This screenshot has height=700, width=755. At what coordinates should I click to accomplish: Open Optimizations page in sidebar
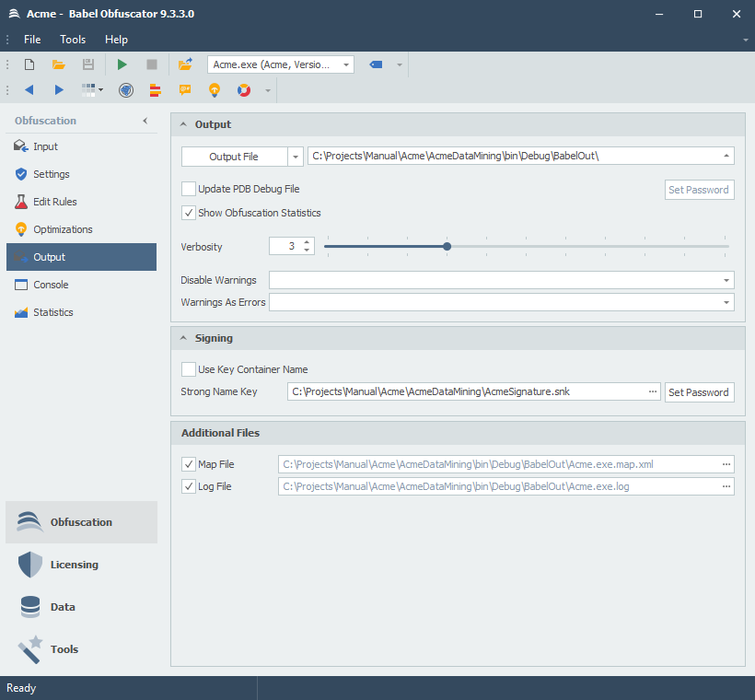tap(81, 229)
